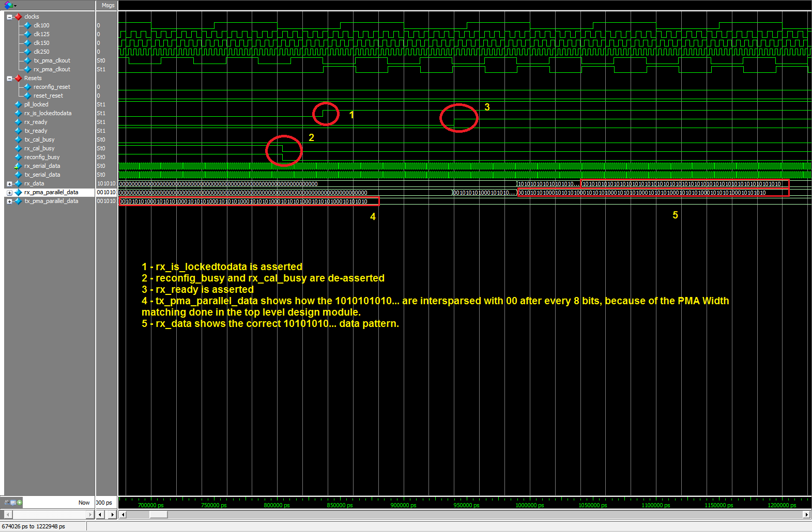Image resolution: width=812 pixels, height=532 pixels.
Task: Select the pll_locked signal name
Action: [x=36, y=104]
